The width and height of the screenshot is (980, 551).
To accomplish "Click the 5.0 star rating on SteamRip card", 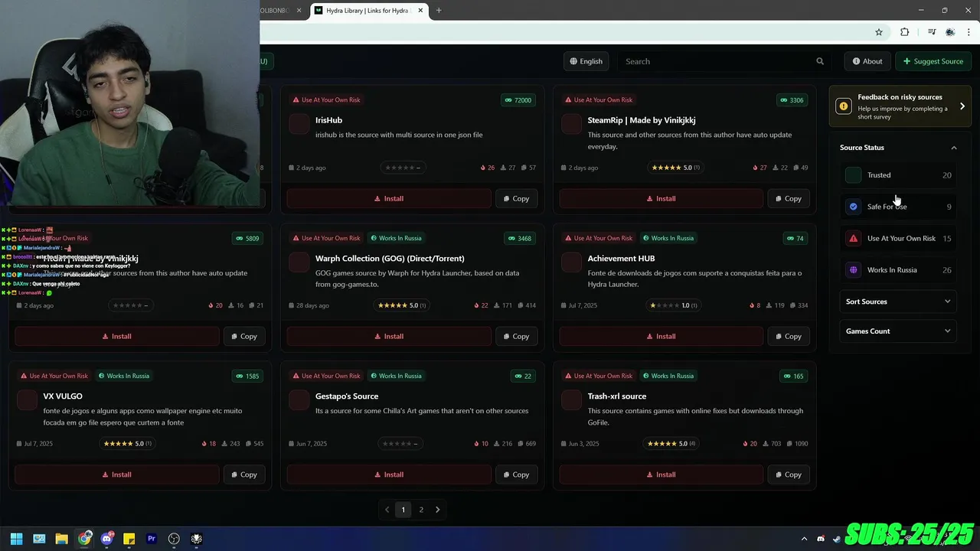I will [x=675, y=168].
